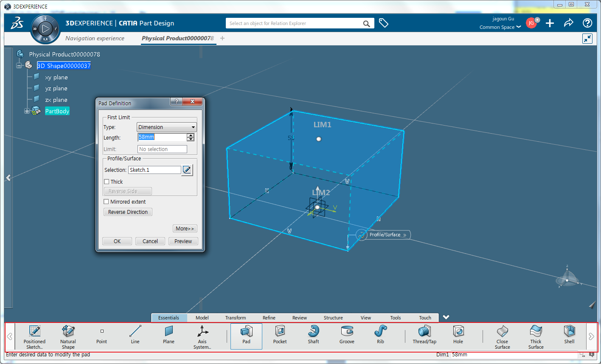
Task: Open the tag (6WTags) icon
Action: pos(384,23)
